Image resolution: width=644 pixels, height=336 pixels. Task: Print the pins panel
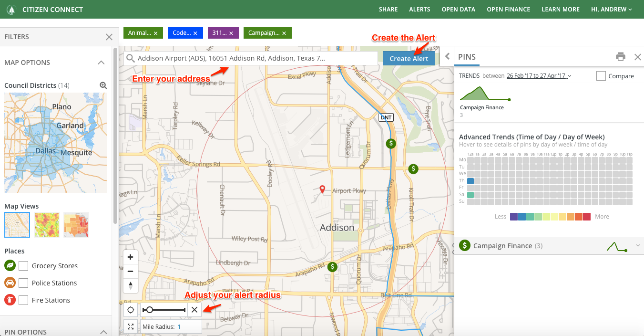pos(621,57)
